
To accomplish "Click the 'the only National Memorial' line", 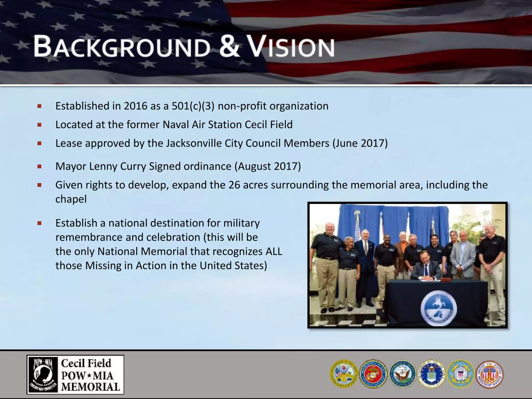I will click(x=169, y=251).
